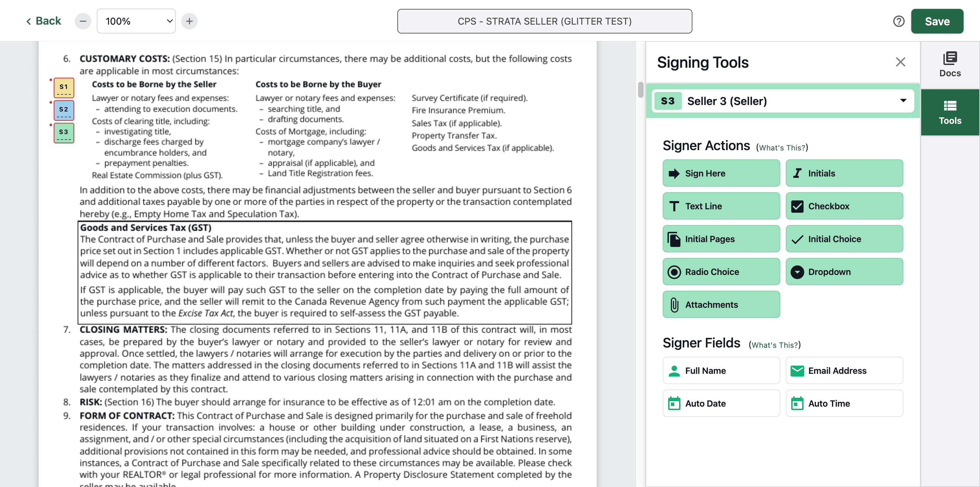Insert the Auto Time field
Image resolution: width=980 pixels, height=487 pixels.
[844, 403]
